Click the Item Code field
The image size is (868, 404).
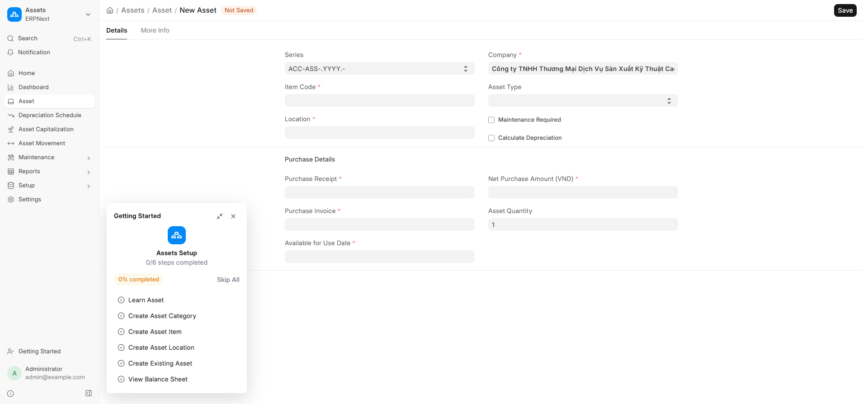coord(380,100)
